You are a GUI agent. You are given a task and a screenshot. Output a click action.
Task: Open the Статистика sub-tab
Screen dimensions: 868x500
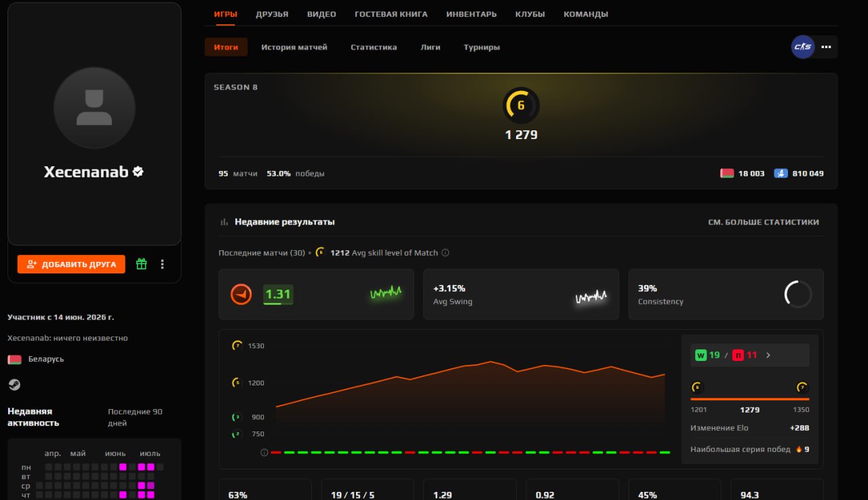tap(374, 47)
